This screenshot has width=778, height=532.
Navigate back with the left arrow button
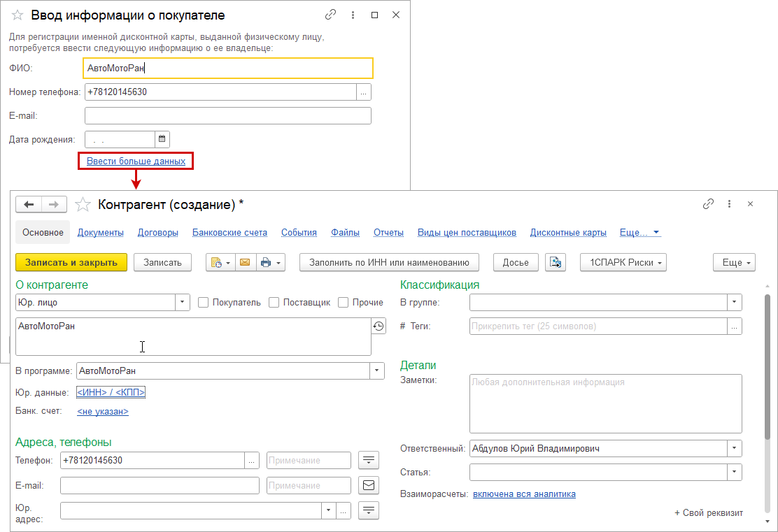(x=29, y=204)
